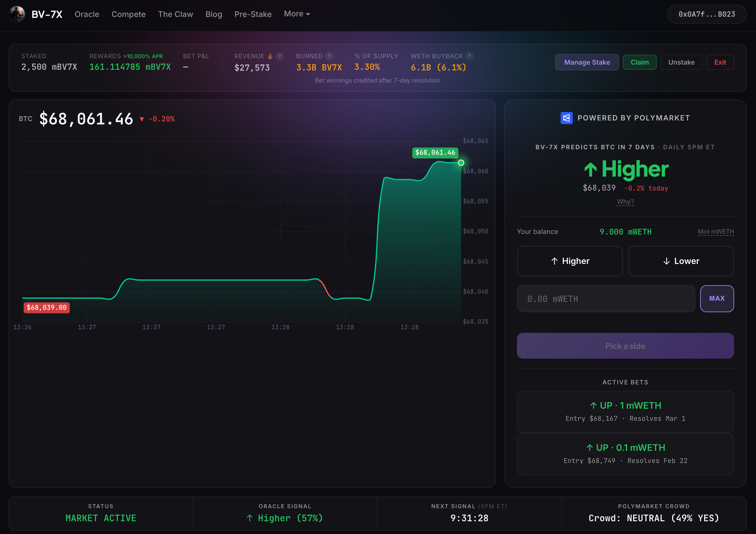The width and height of the screenshot is (756, 534).
Task: Click the BV-7X avatar logo
Action: click(x=17, y=14)
